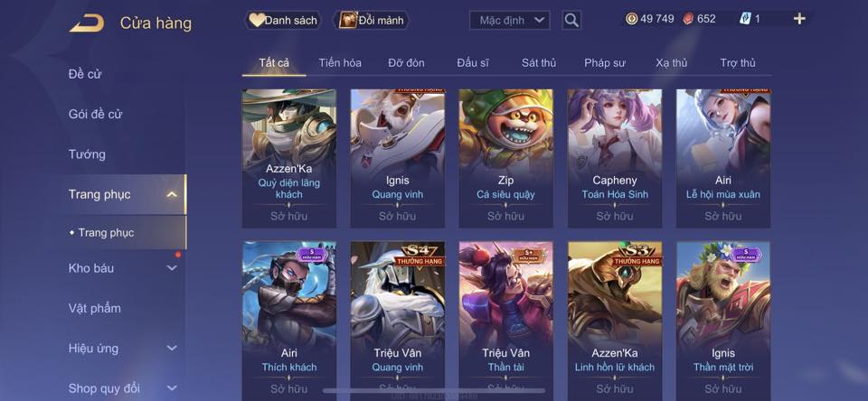Switch to the Pháp sư tab
Image resolution: width=868 pixels, height=401 pixels.
pyautogui.click(x=605, y=62)
